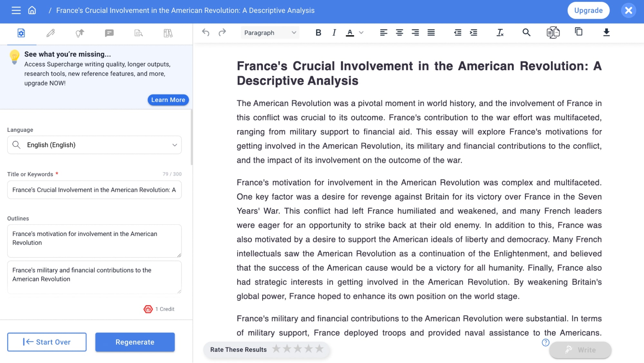Click the Regenerate button
Image resolution: width=644 pixels, height=363 pixels.
[135, 342]
